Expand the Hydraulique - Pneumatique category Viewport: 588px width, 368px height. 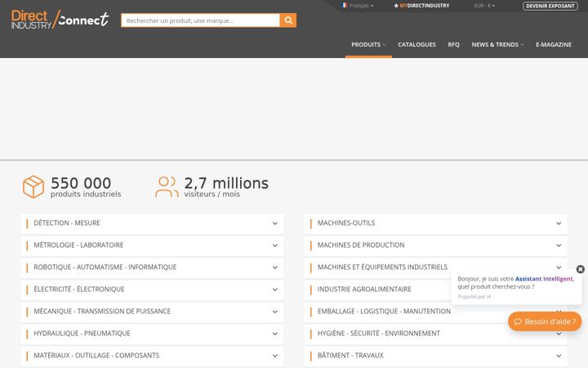[x=152, y=334]
